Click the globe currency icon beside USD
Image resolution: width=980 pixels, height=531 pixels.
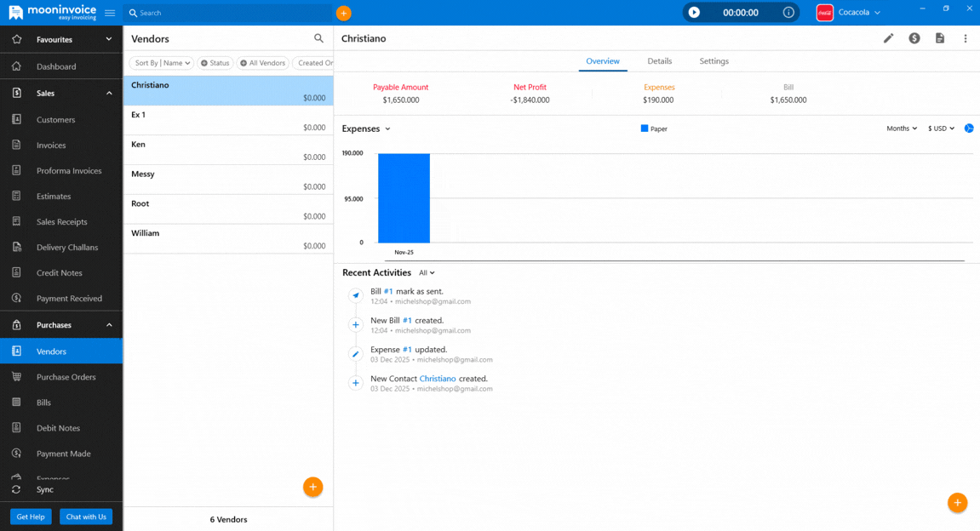click(968, 128)
